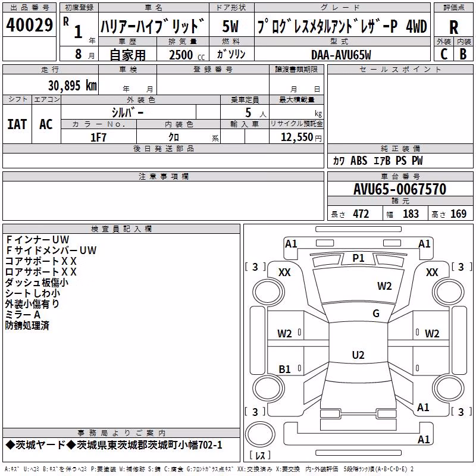Click yard address 茨城ヤード line
The height and width of the screenshot is (476, 476).
point(114,445)
